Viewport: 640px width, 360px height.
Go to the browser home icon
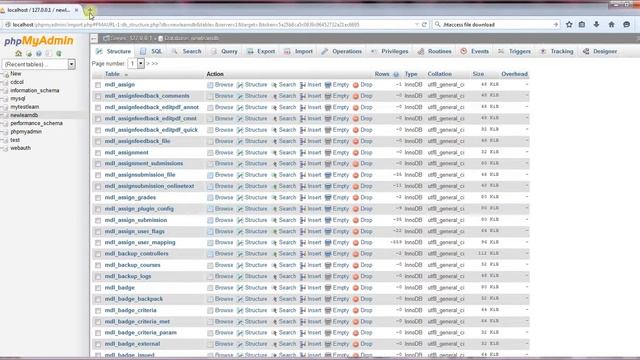point(611,24)
